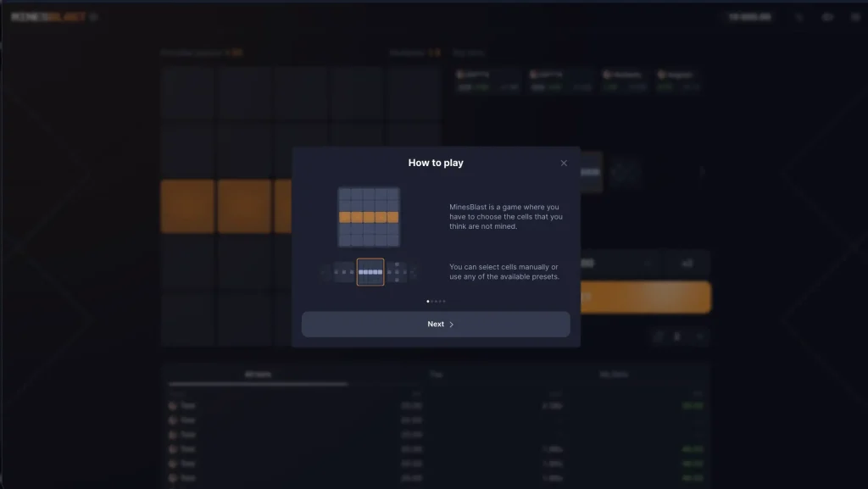Jump to the third tutorial page dot

(436, 301)
